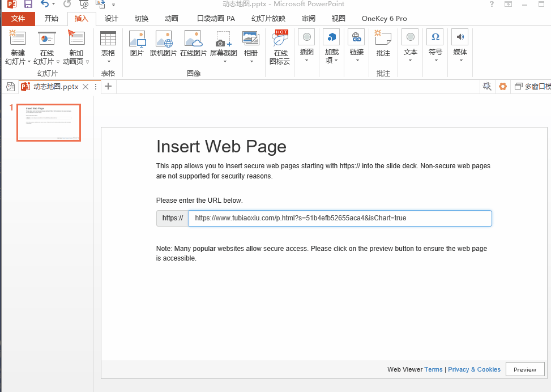Select slide 1 thumbnail
551x392 pixels.
(x=49, y=122)
